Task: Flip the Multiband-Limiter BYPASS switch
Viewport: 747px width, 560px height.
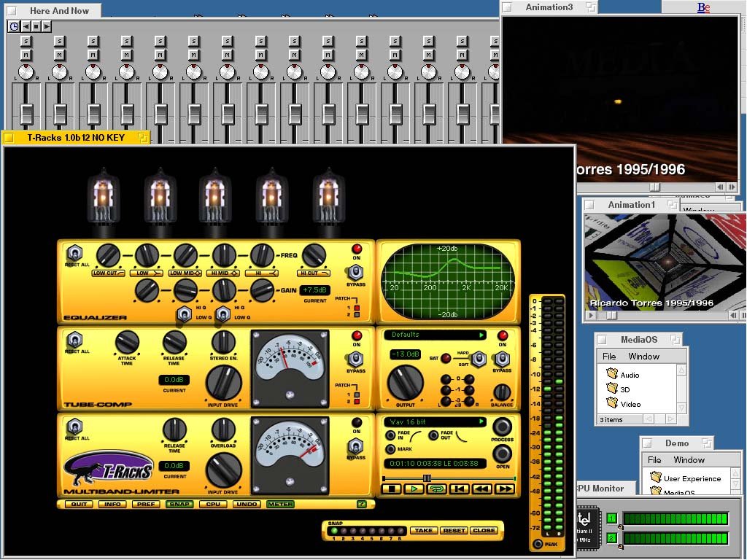Action: click(x=355, y=446)
